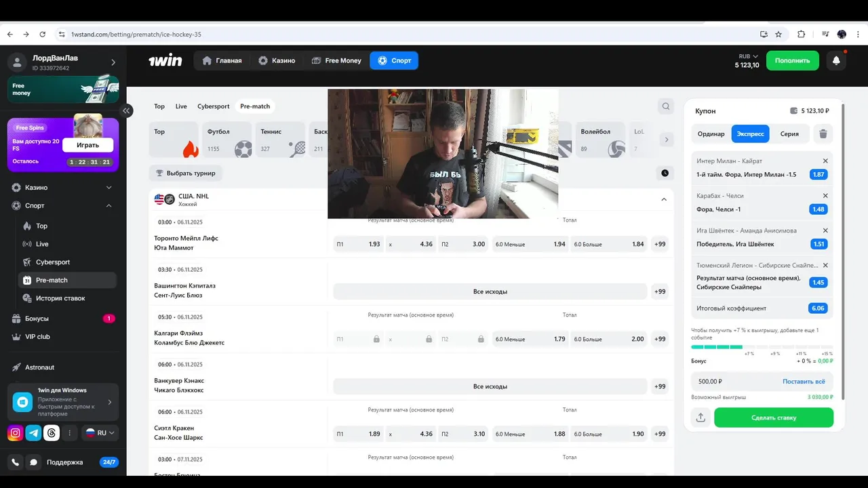Pick П1 1.93 for Торонто Мейпл Лифс
Screen dimensions: 868x488
click(359, 244)
